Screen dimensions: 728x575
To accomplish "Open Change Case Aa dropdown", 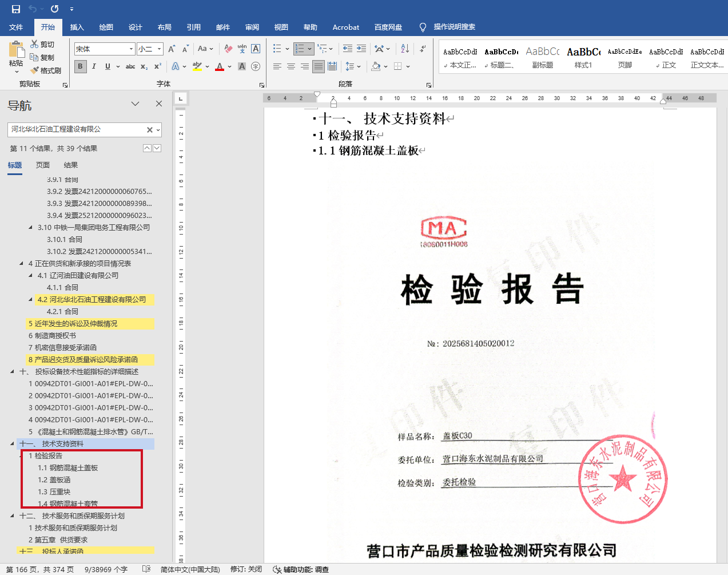I will point(205,49).
